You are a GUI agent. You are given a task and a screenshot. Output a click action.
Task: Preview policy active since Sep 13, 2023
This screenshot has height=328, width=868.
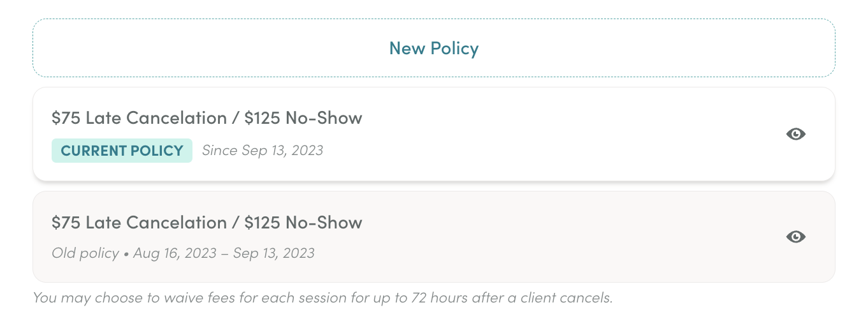[796, 134]
